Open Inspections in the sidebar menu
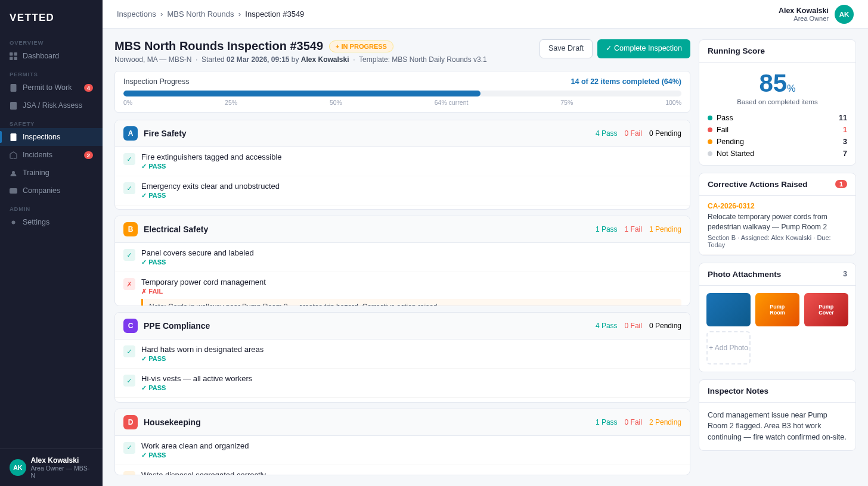 tap(41, 137)
